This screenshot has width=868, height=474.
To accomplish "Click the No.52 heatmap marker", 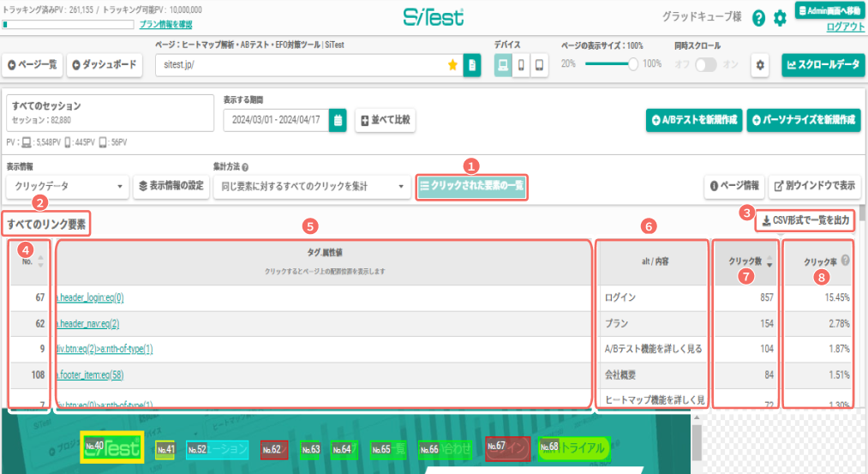I will pyautogui.click(x=217, y=450).
